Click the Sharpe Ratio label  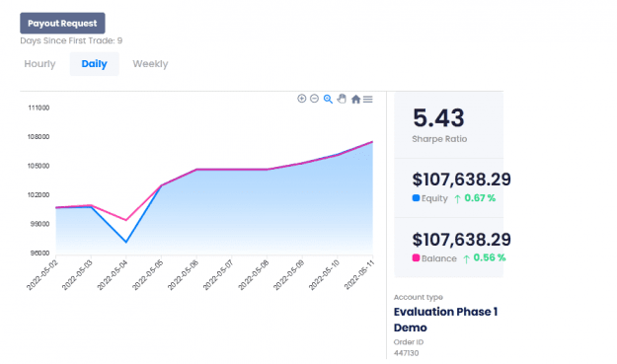coord(439,139)
